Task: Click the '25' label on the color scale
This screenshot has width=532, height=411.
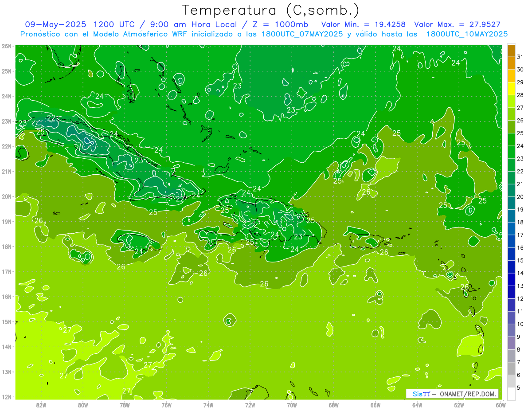Action: pyautogui.click(x=520, y=133)
